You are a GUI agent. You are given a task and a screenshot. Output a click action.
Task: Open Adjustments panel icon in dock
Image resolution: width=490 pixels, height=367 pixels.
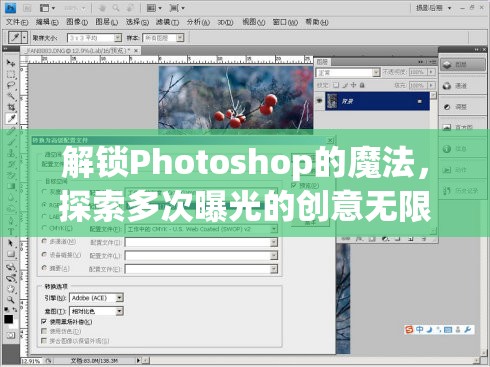pyautogui.click(x=447, y=107)
